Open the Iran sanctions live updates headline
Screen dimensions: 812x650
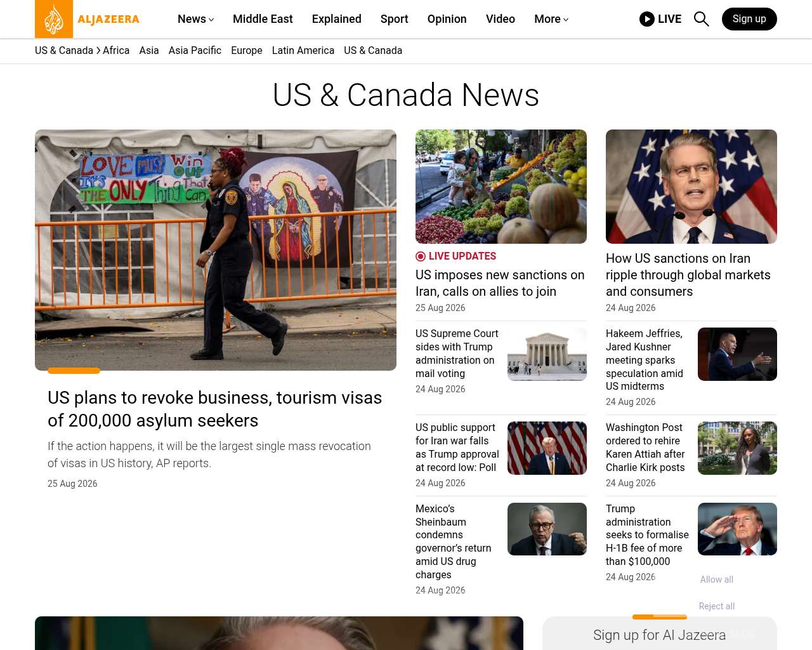coord(500,283)
